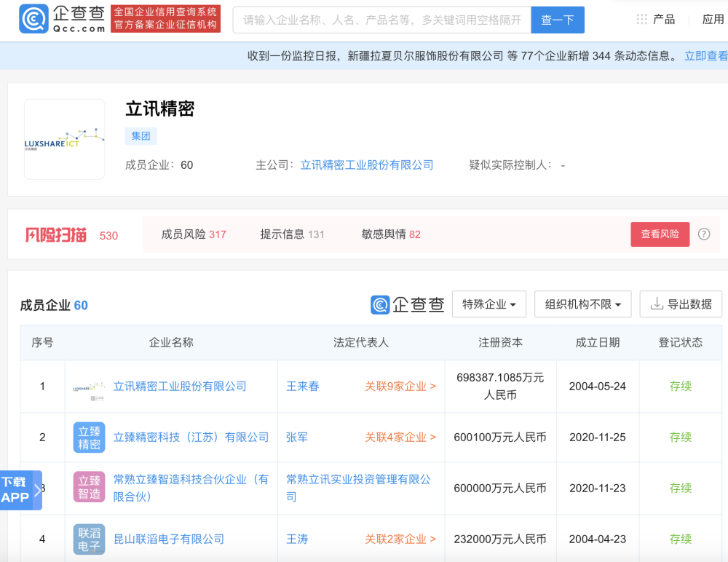This screenshot has width=728, height=562.
Task: Click the 登记状态 column header
Action: [681, 342]
